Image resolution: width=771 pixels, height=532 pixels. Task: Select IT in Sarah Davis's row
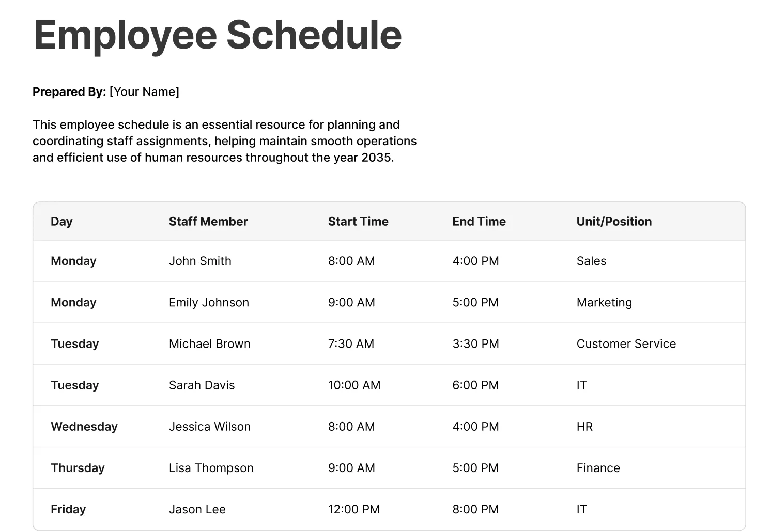[x=581, y=385]
